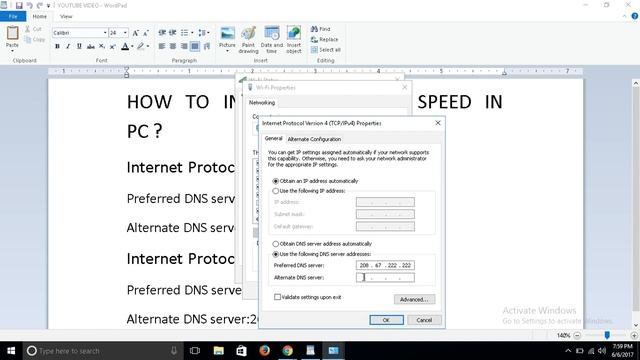This screenshot has height=360, width=640.
Task: Click the text color A swatch
Action: click(x=125, y=47)
